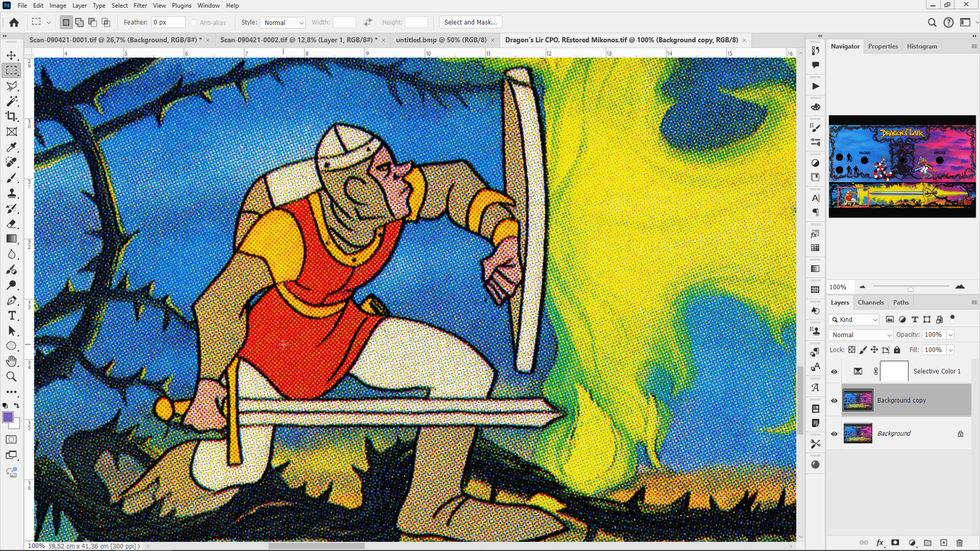
Task: Toggle lock image pixels
Action: (x=863, y=350)
